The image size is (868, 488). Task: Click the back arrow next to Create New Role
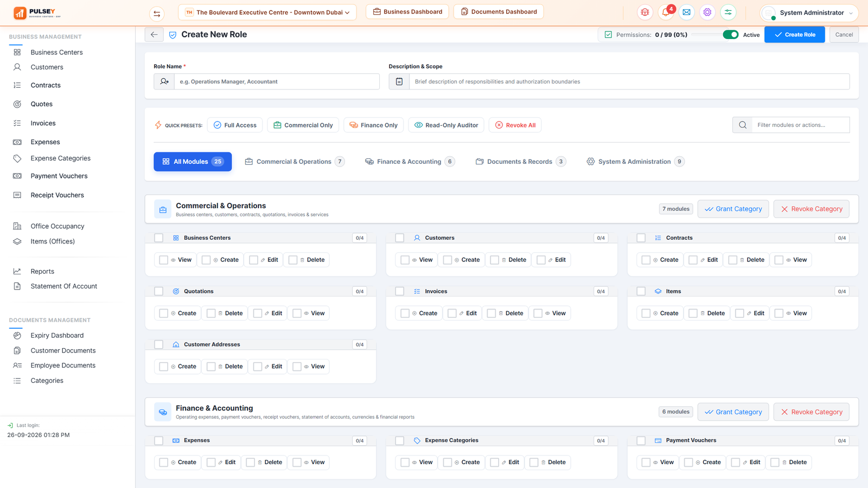(x=154, y=35)
